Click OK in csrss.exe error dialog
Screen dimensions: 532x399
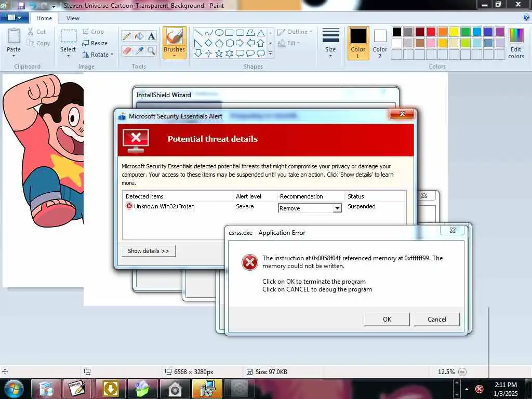[387, 320]
